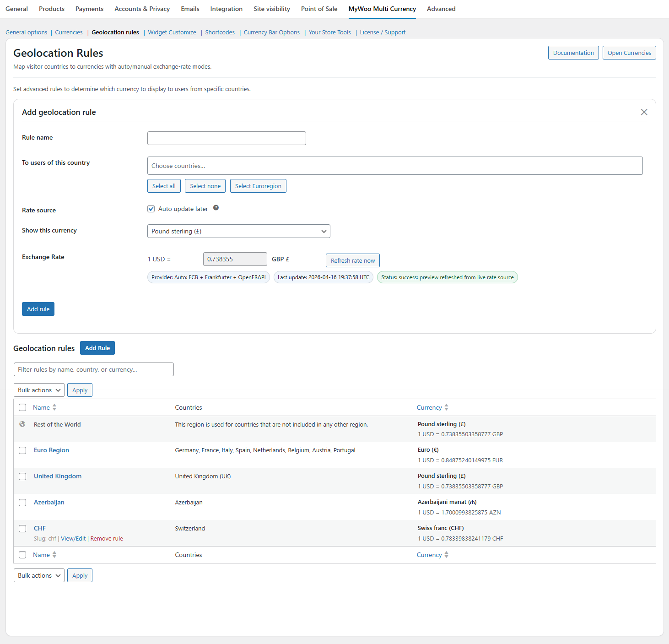Select the Euro Region rule checkbox
Viewport: 669px width, 644px height.
[x=22, y=450]
